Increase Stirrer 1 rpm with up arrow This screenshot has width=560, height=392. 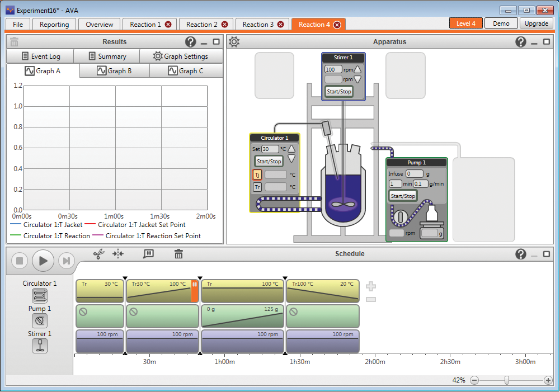point(358,69)
